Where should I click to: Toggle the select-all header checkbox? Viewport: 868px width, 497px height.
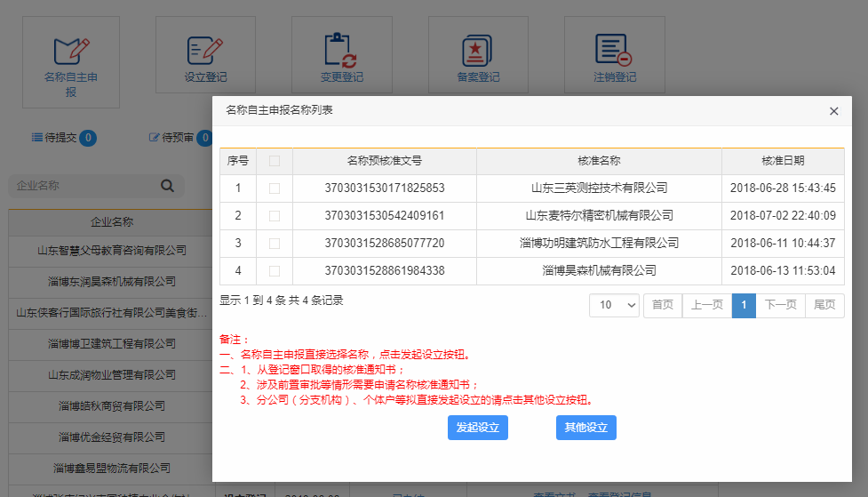(274, 161)
